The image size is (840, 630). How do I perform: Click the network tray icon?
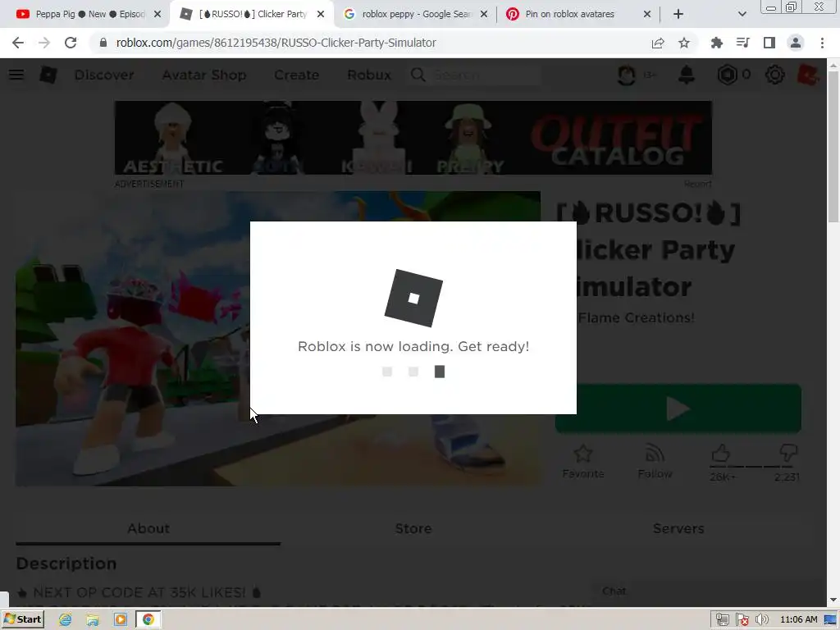click(x=722, y=620)
